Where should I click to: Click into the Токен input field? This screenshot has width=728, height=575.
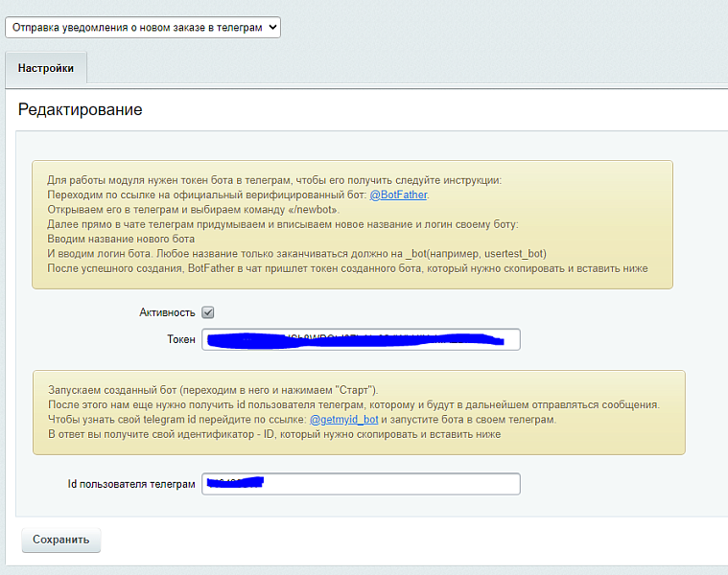361,339
